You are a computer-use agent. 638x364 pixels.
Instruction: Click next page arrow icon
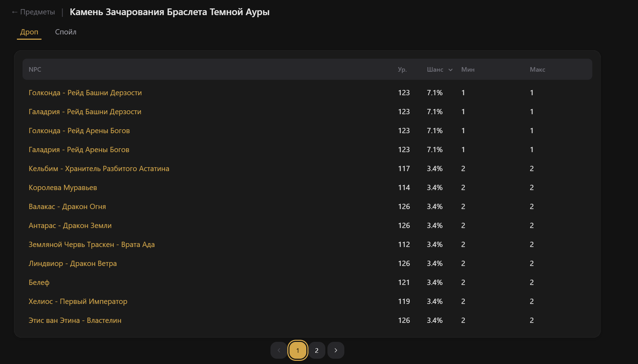click(x=336, y=350)
